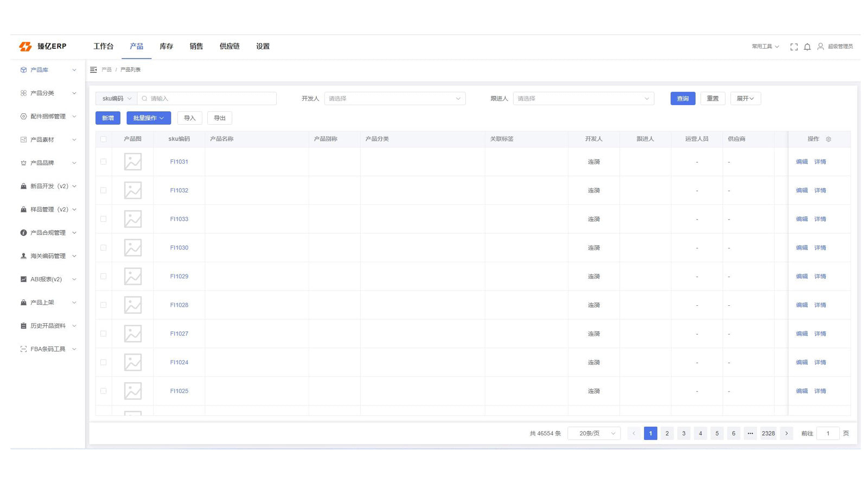Select the 产品 top navigation tab
The height and width of the screenshot is (488, 868).
pyautogui.click(x=137, y=47)
